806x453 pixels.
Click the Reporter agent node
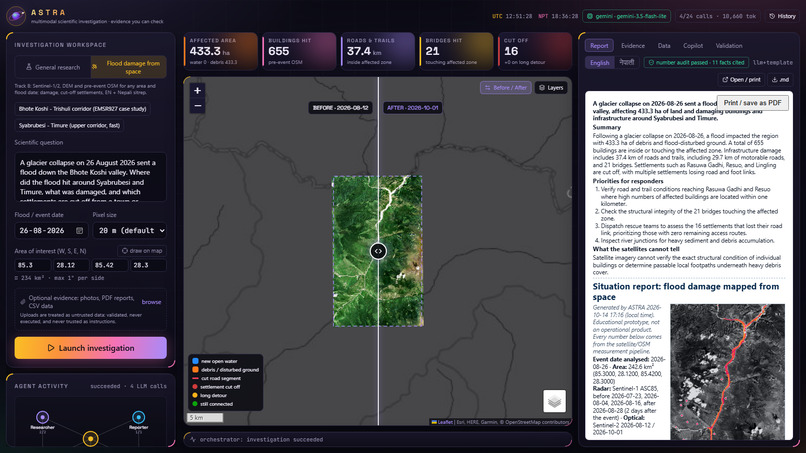point(138,417)
